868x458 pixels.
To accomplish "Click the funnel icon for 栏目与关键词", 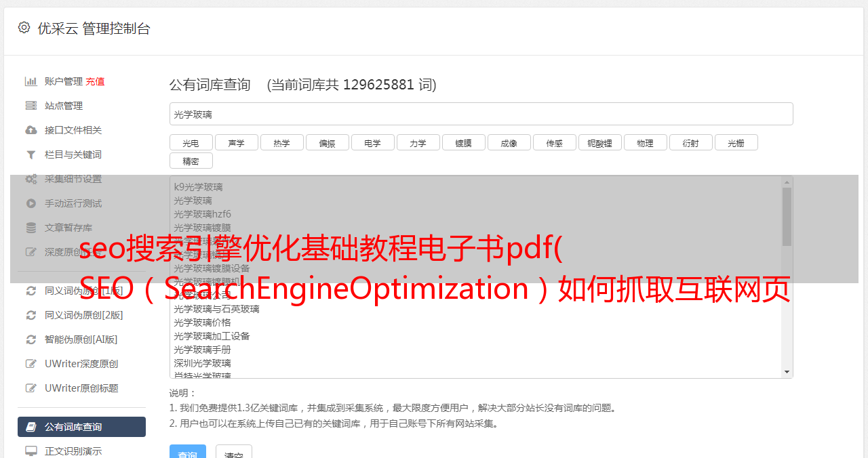I will coord(31,154).
